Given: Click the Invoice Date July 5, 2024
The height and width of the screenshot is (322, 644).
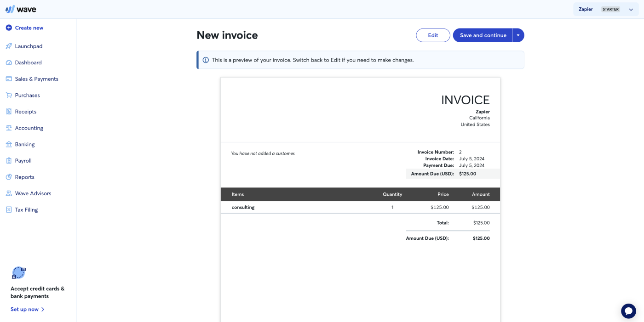Looking at the screenshot, I should coord(471,159).
